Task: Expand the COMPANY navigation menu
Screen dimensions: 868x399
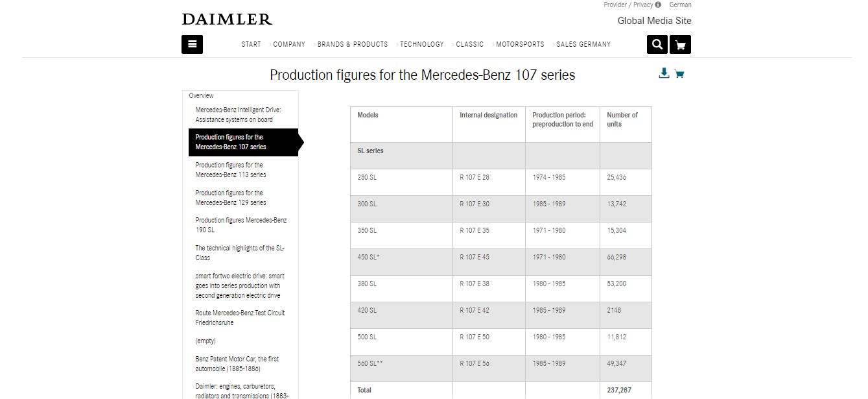Action: click(x=289, y=44)
